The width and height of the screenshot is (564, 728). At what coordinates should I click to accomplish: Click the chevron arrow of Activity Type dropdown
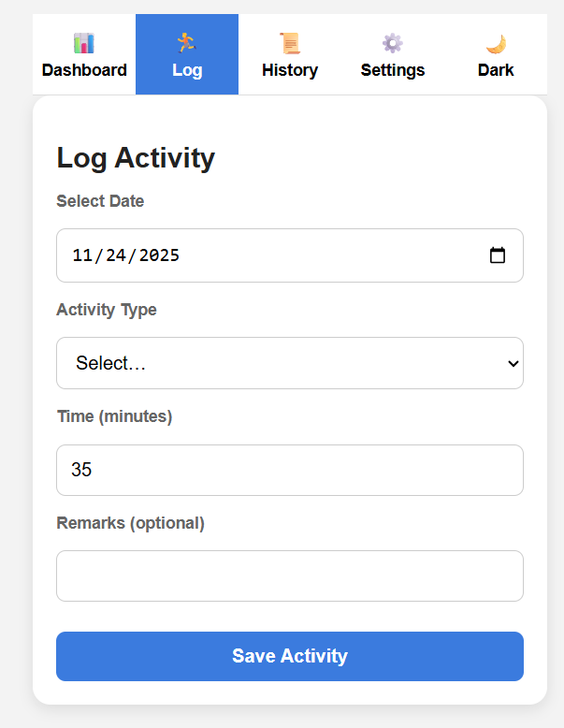point(513,363)
